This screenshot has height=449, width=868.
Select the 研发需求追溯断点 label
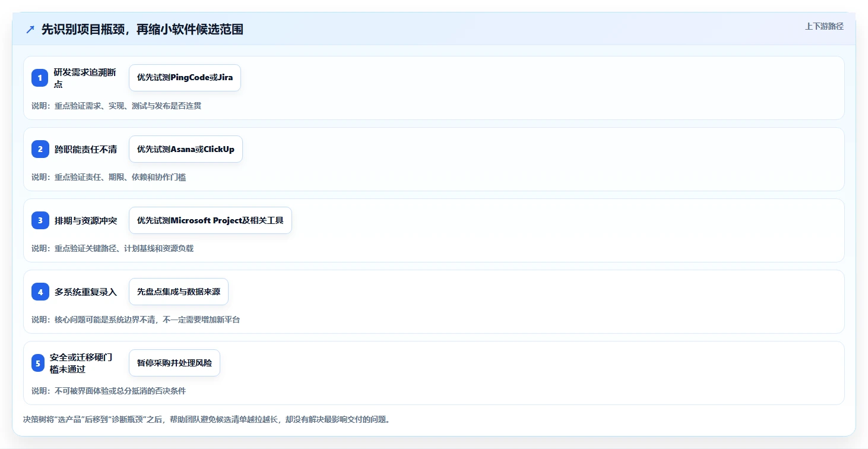point(85,78)
